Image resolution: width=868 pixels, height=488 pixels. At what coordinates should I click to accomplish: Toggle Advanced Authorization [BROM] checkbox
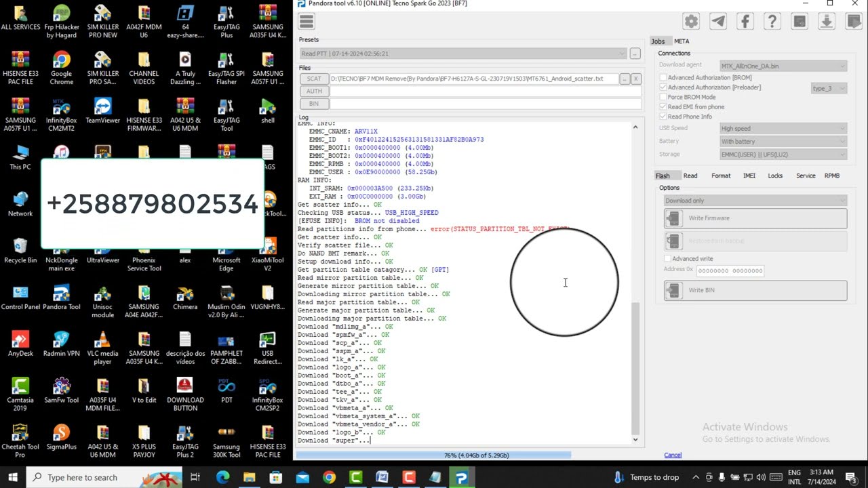663,78
